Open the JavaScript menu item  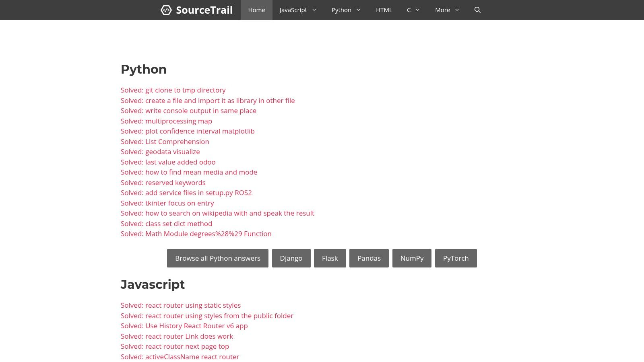pos(293,10)
